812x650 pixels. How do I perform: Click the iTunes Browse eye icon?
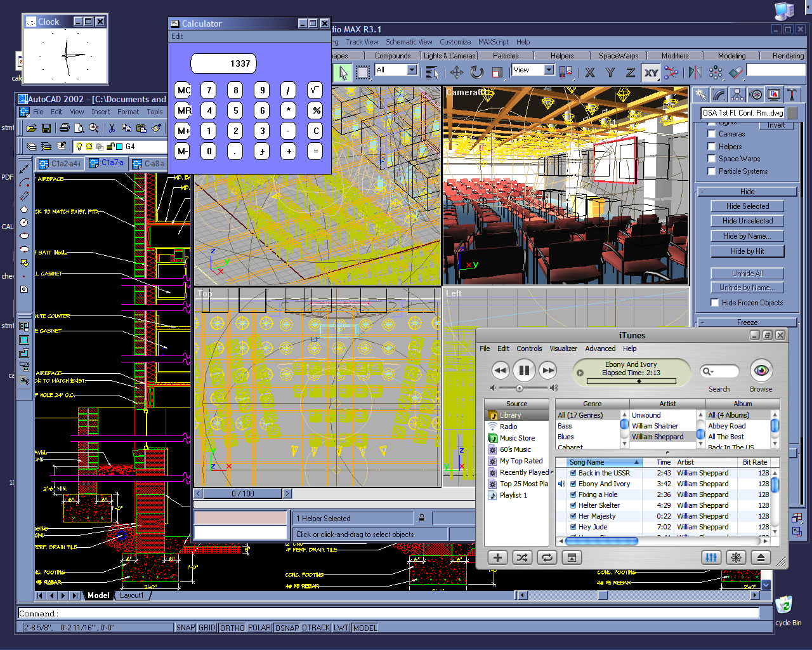761,370
